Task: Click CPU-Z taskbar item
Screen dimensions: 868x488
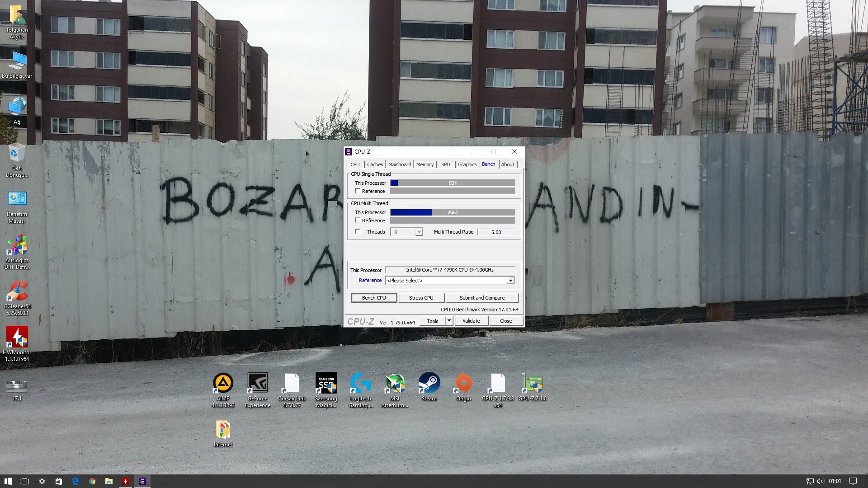Action: coord(142,481)
